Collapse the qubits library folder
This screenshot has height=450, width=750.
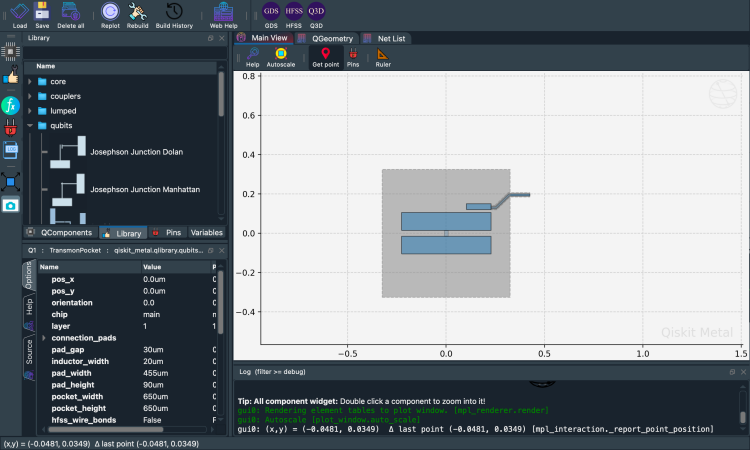(30, 125)
